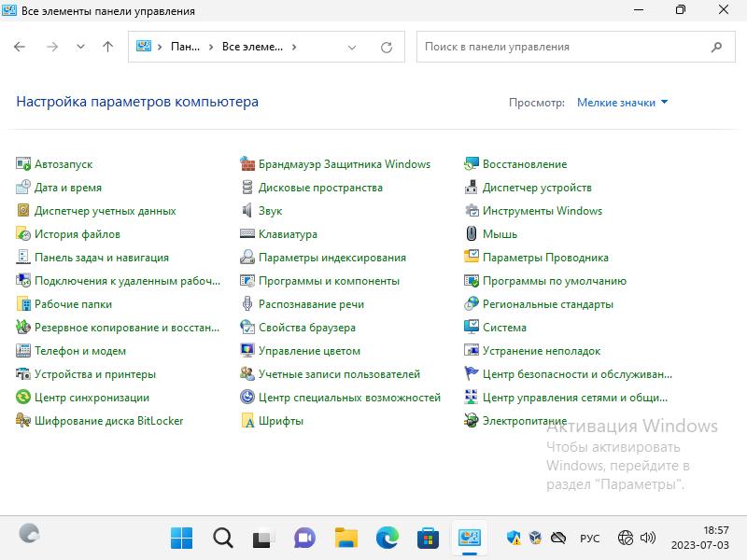Open Свойства браузера link
This screenshot has height=560, width=747.
coord(307,328)
